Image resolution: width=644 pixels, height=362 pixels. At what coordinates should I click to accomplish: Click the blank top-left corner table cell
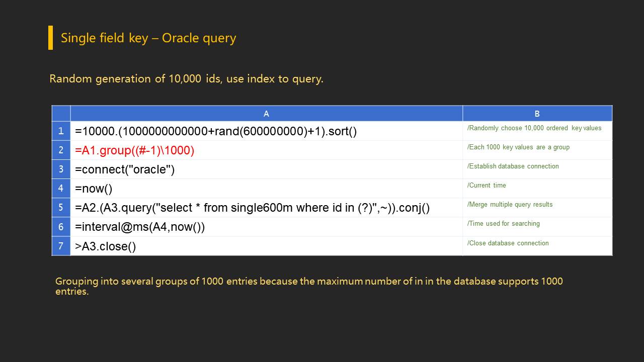click(61, 114)
